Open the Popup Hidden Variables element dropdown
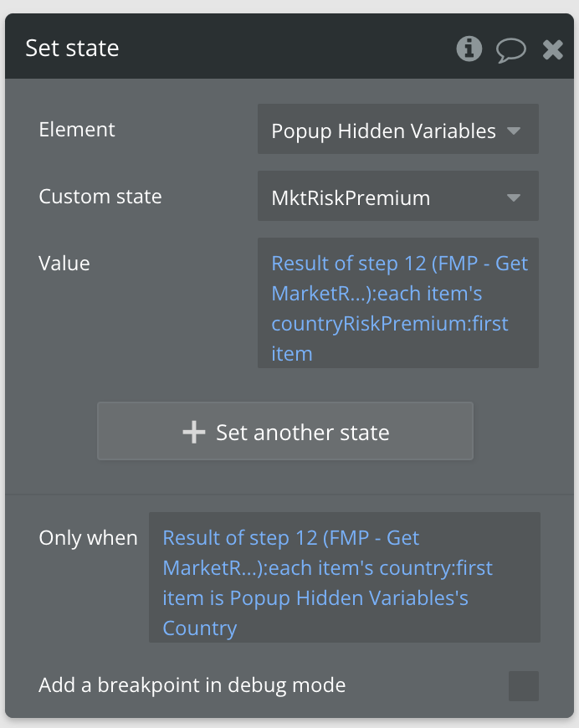This screenshot has height=728, width=579. (397, 131)
